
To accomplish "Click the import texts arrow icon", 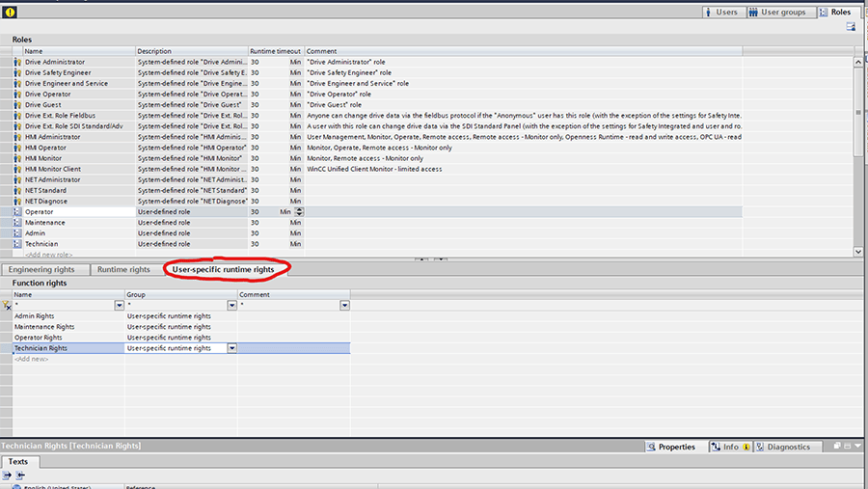I will (20, 475).
